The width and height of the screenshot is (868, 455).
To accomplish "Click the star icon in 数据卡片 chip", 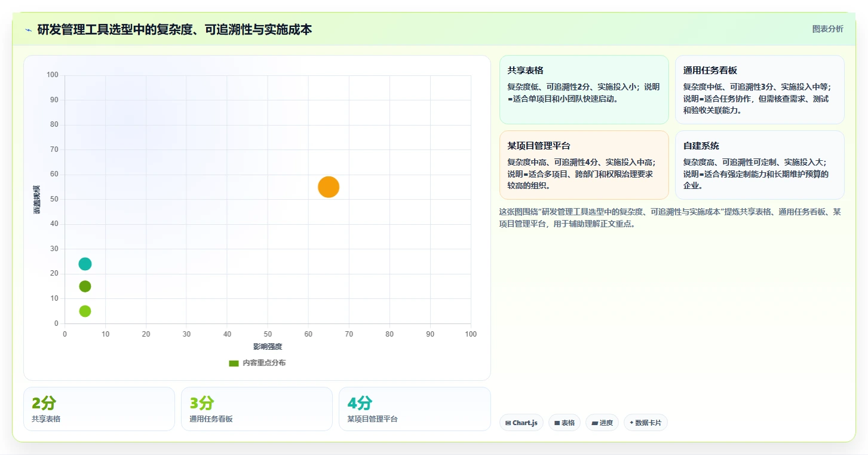I will [631, 423].
